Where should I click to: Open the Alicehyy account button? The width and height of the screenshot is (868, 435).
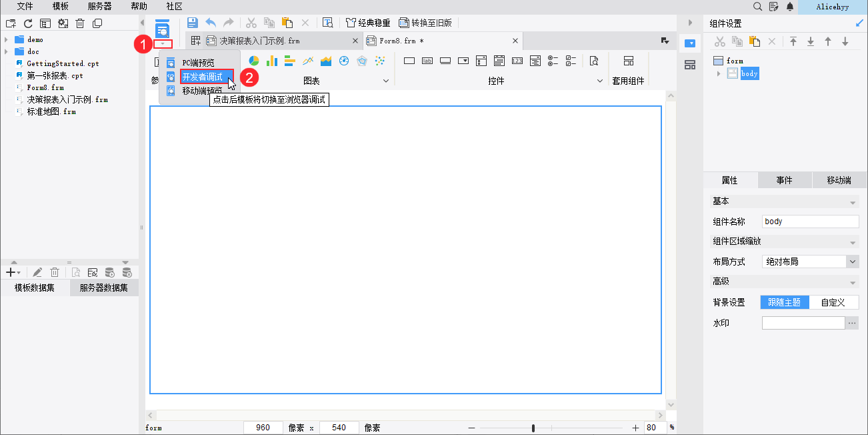coord(833,6)
